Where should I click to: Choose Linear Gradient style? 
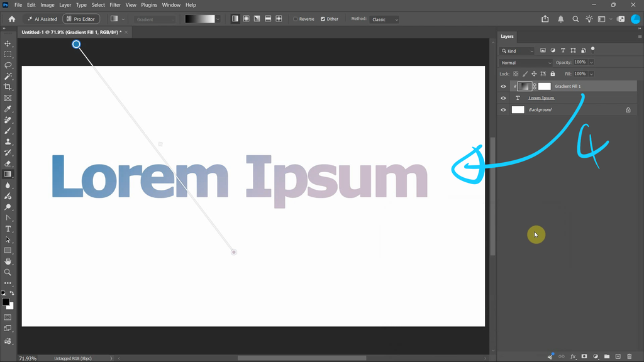tap(235, 19)
